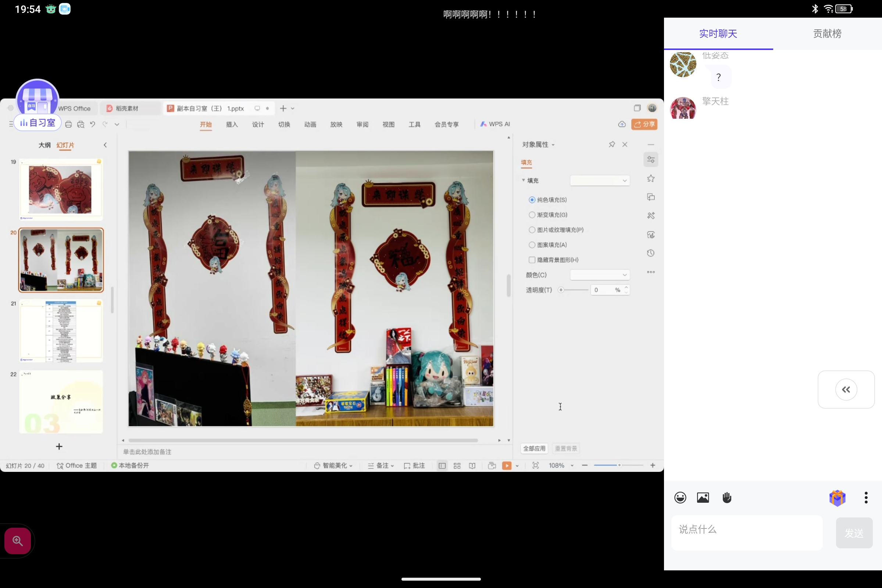Screen dimensions: 882x588
Task: Click the star icon in side strip
Action: 650,179
